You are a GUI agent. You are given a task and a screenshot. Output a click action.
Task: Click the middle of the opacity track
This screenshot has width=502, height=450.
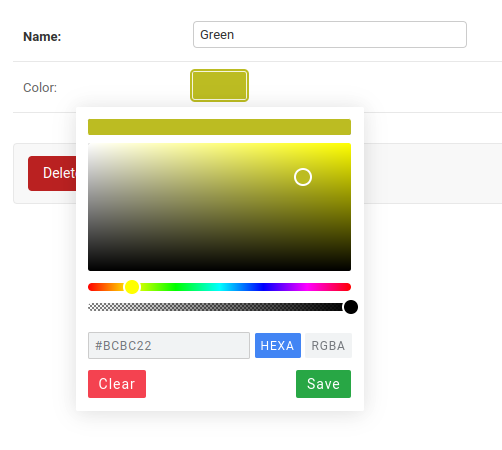[219, 307]
